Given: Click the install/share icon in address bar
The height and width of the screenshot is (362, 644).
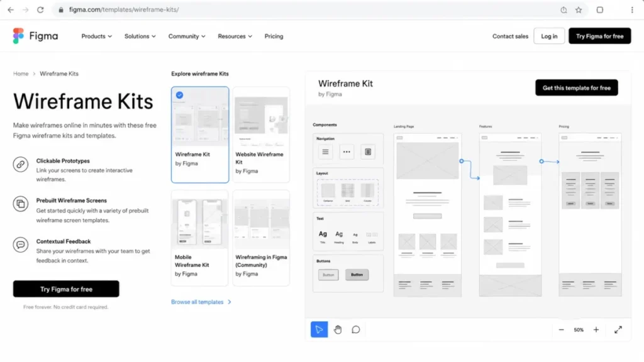Looking at the screenshot, I should click(x=563, y=10).
